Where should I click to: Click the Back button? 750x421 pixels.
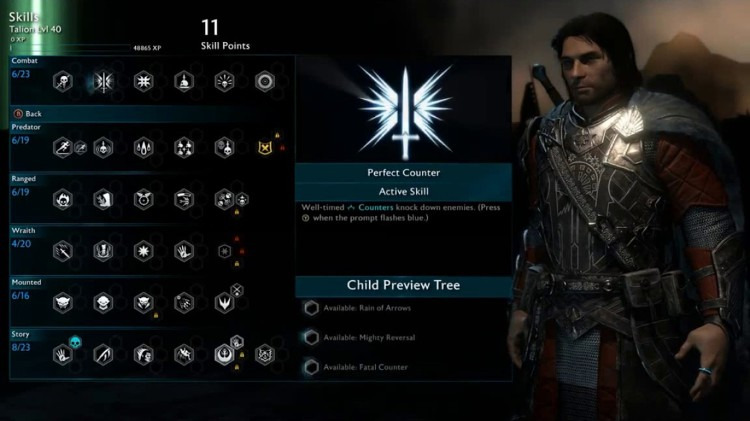click(x=28, y=114)
